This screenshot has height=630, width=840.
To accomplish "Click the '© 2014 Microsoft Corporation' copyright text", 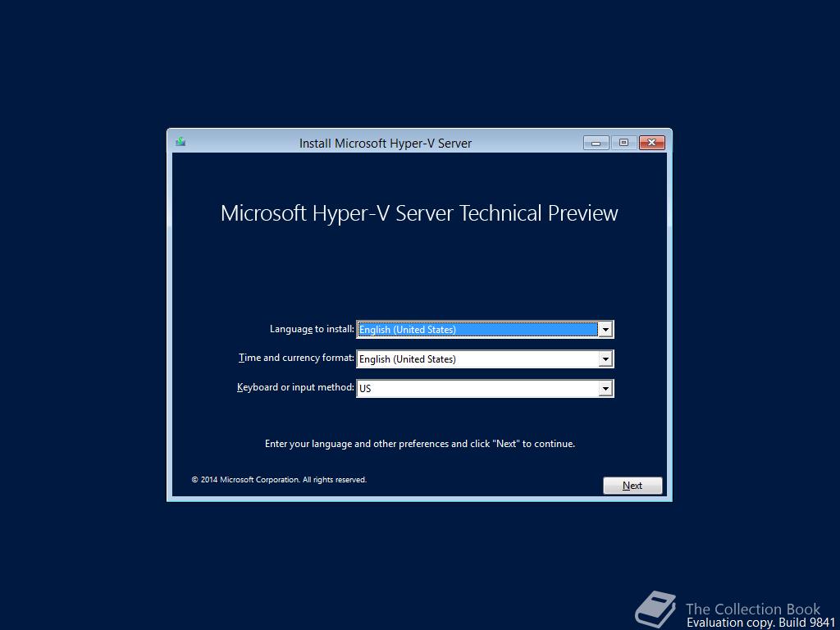I will 279,480.
